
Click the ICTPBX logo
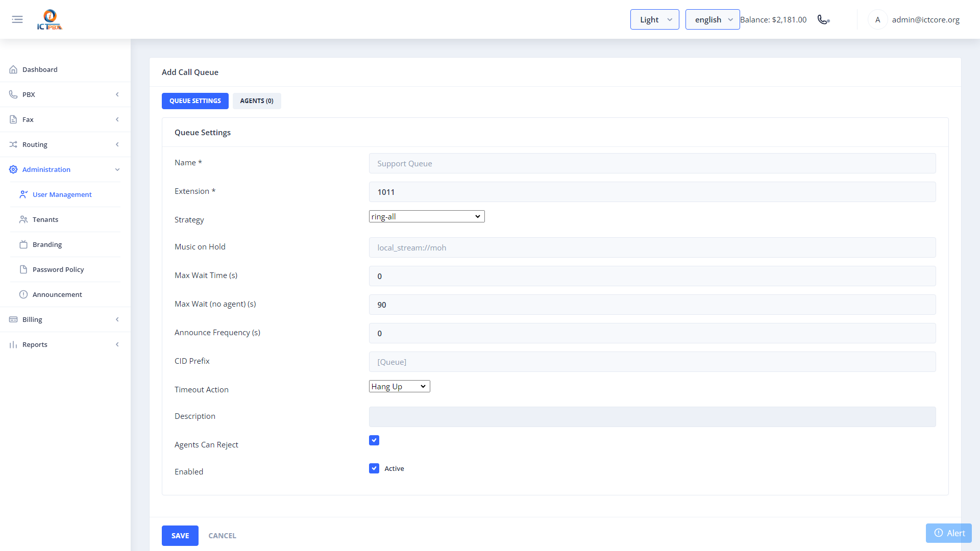pos(50,19)
